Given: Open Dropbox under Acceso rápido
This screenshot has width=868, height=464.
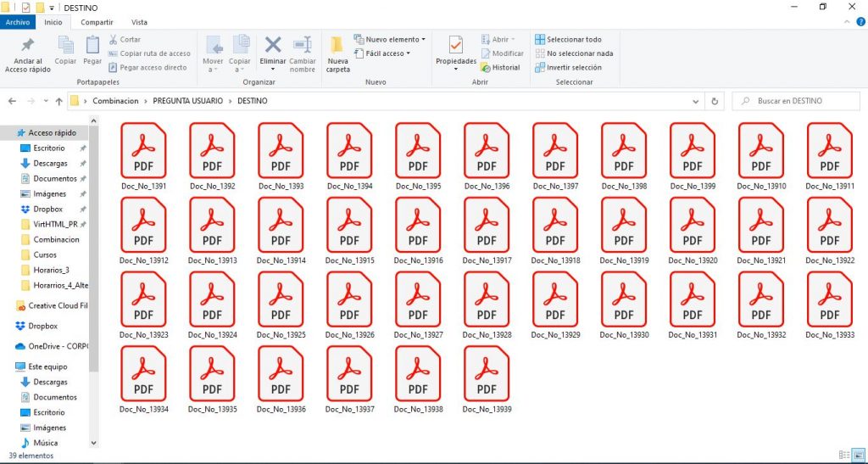Looking at the screenshot, I should click(47, 210).
